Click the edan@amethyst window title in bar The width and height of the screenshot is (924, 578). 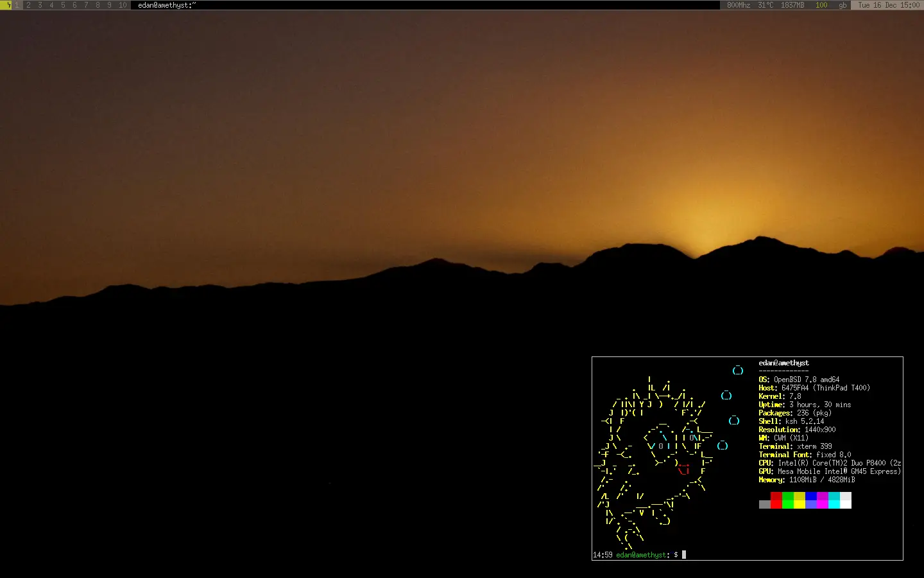(167, 5)
